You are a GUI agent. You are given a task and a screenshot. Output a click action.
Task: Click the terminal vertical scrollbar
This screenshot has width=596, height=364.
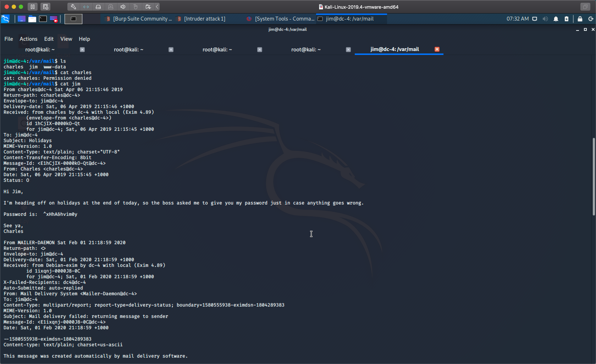point(594,177)
